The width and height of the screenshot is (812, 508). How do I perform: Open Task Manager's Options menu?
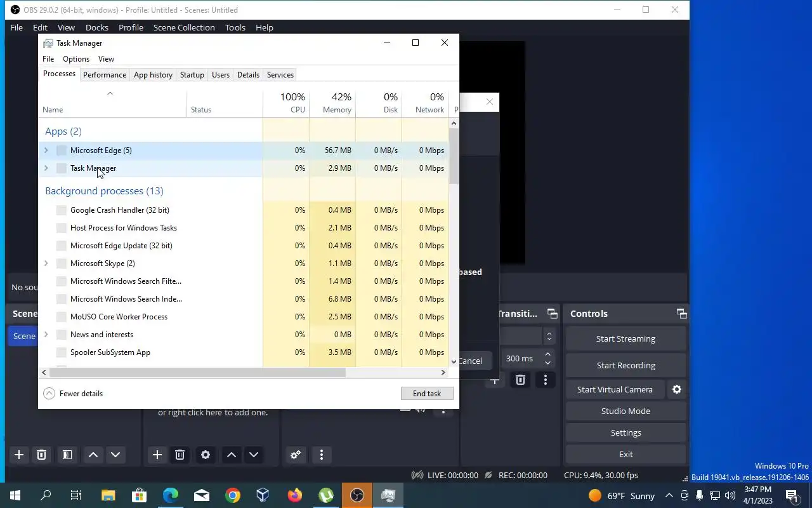pos(76,59)
